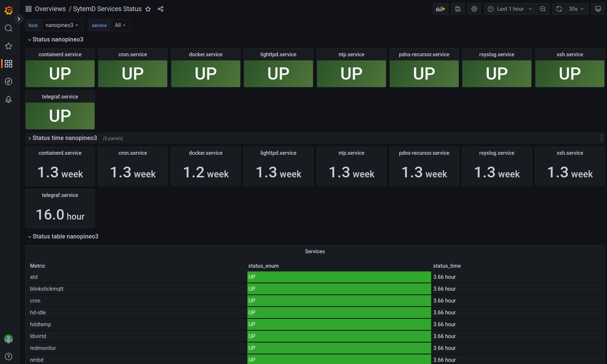Open the search dashboards icon
The image size is (607, 364).
click(x=9, y=28)
